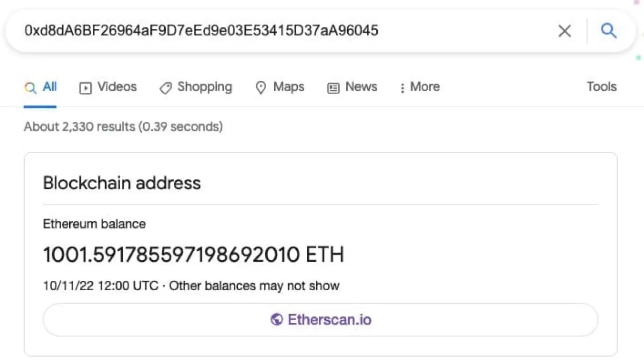
Task: Expand the More options menu
Action: [420, 87]
